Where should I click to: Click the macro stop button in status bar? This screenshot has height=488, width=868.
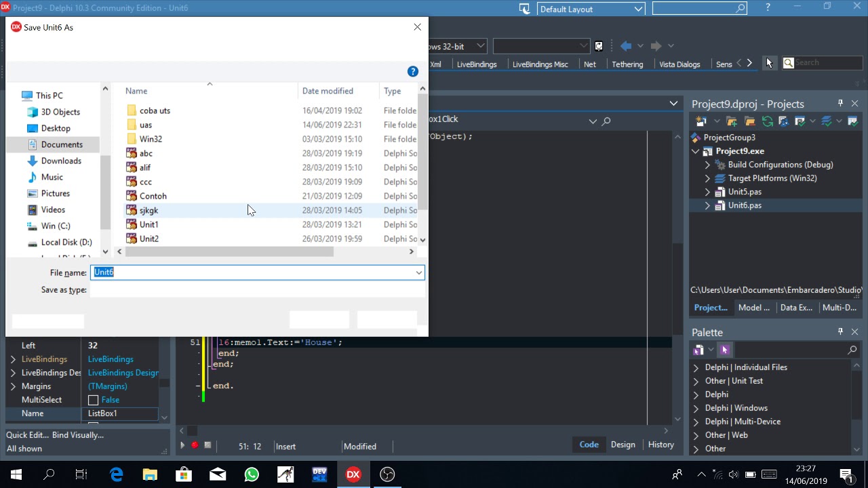(208, 445)
